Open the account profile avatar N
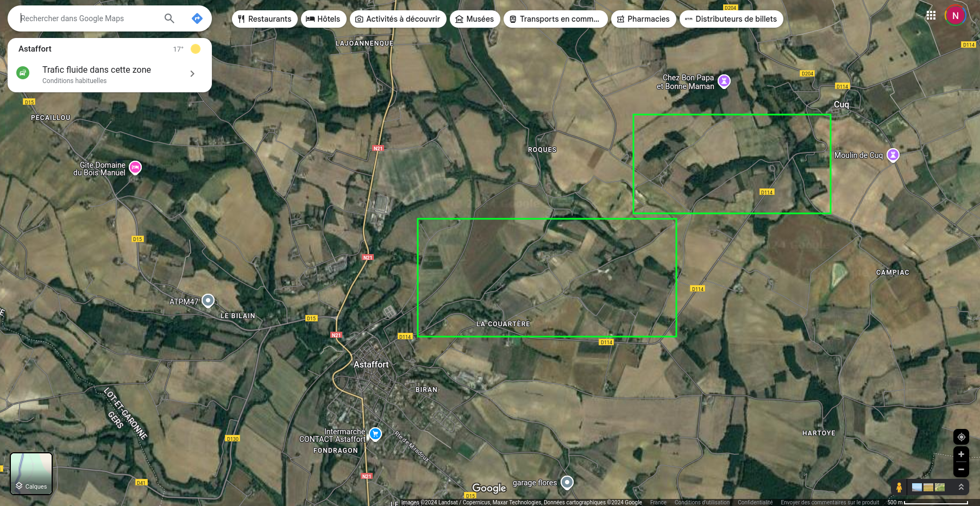Screen dimensions: 980x506 (x=955, y=16)
